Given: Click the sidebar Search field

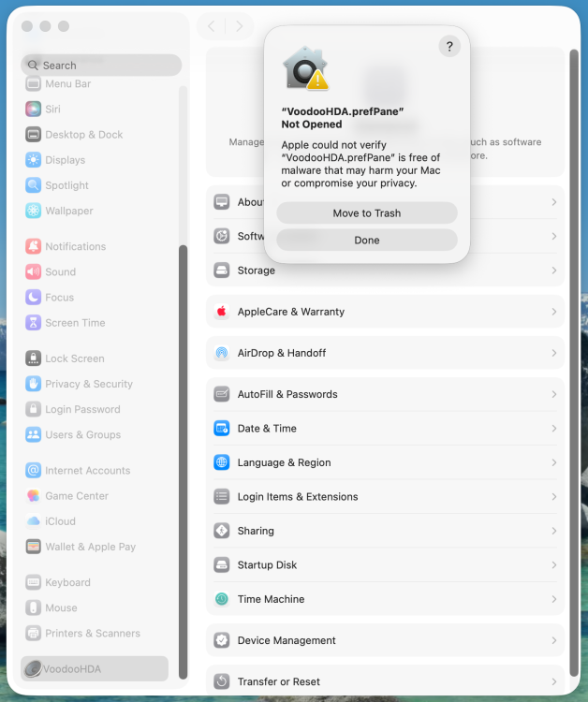Looking at the screenshot, I should pos(101,66).
